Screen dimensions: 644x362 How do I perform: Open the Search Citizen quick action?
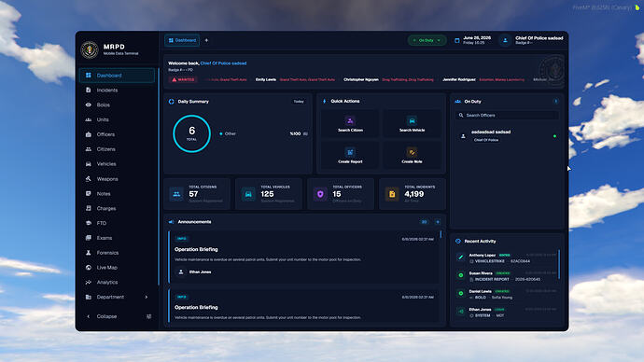coord(350,124)
